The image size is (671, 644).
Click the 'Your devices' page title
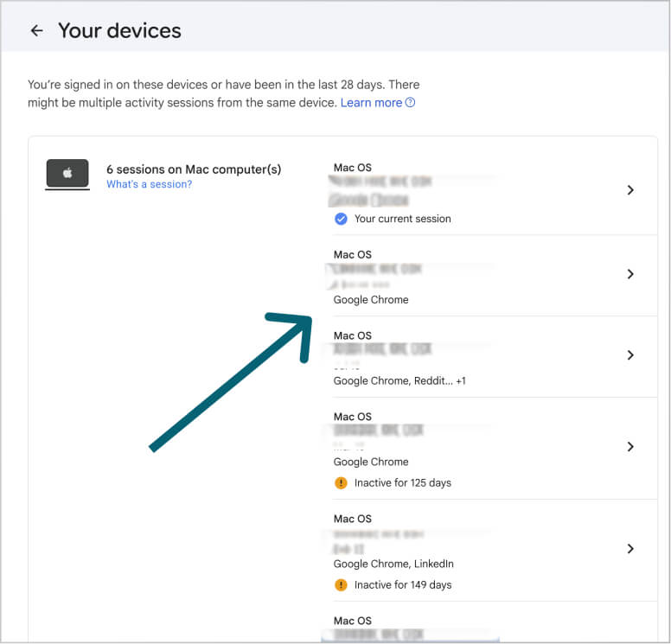(120, 31)
